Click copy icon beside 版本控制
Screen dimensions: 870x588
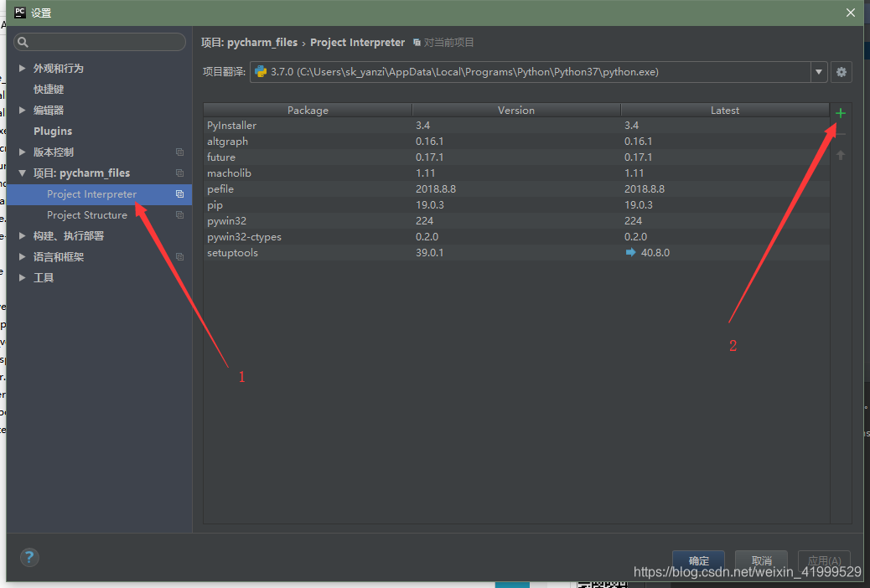point(179,152)
